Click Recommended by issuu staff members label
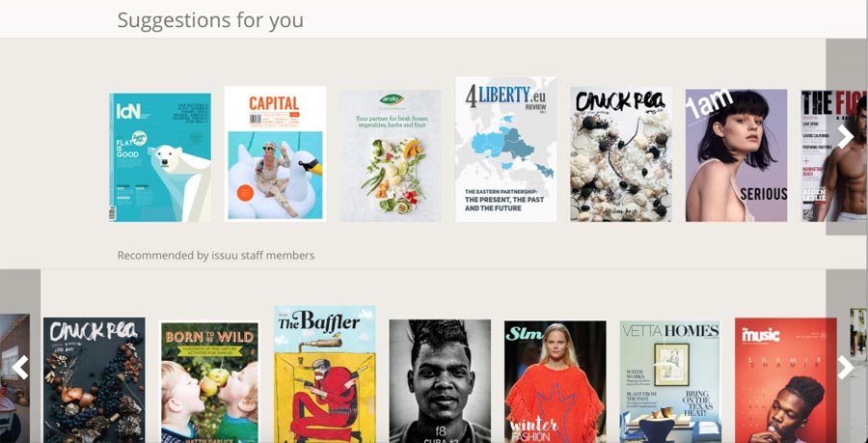Viewport: 868px width, 443px height. (216, 255)
